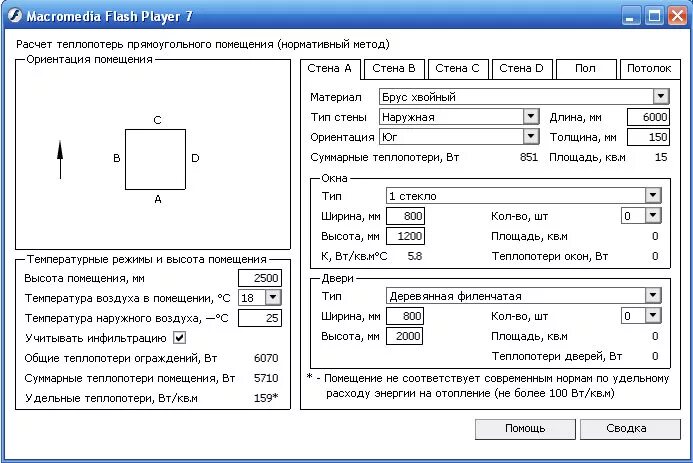
Task: Click the K coefficient value 5.8
Action: [415, 256]
